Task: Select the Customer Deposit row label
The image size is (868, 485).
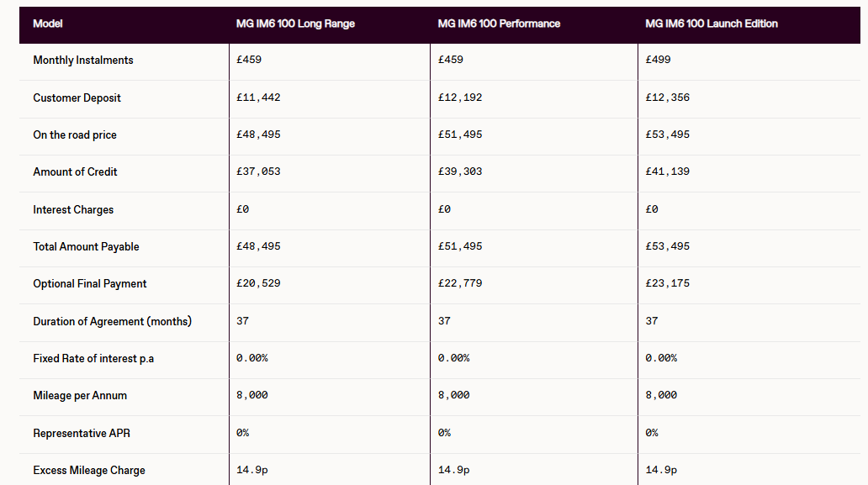Action: point(77,98)
